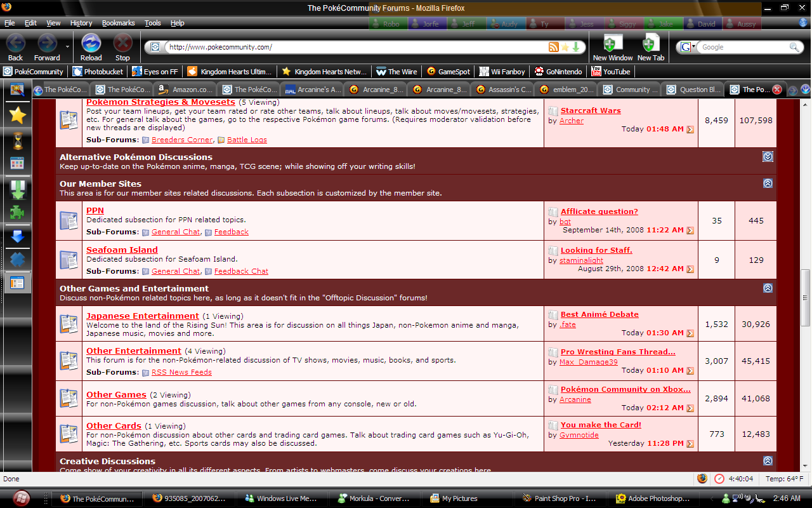Open the File menu
Viewport: 812px width, 508px height.
coord(10,23)
